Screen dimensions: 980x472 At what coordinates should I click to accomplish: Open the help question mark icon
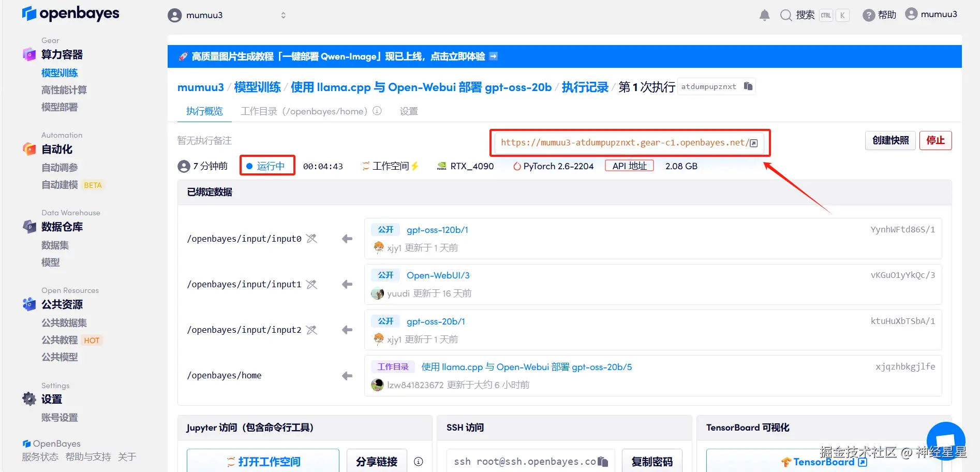[869, 15]
